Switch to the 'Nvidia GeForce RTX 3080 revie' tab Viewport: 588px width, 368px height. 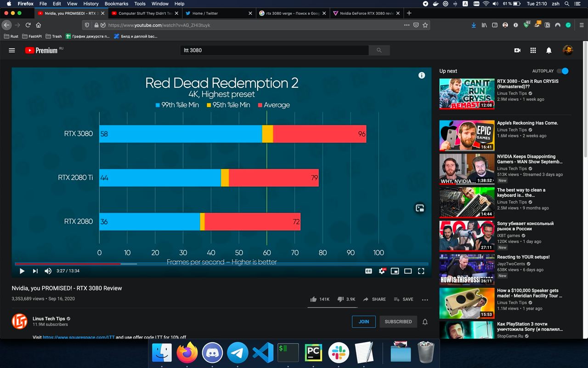coord(367,13)
